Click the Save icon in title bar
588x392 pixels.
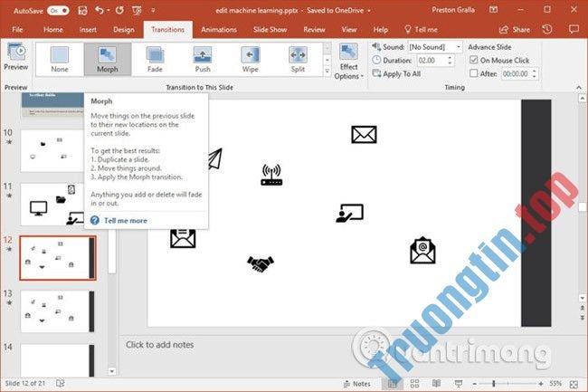pos(82,11)
